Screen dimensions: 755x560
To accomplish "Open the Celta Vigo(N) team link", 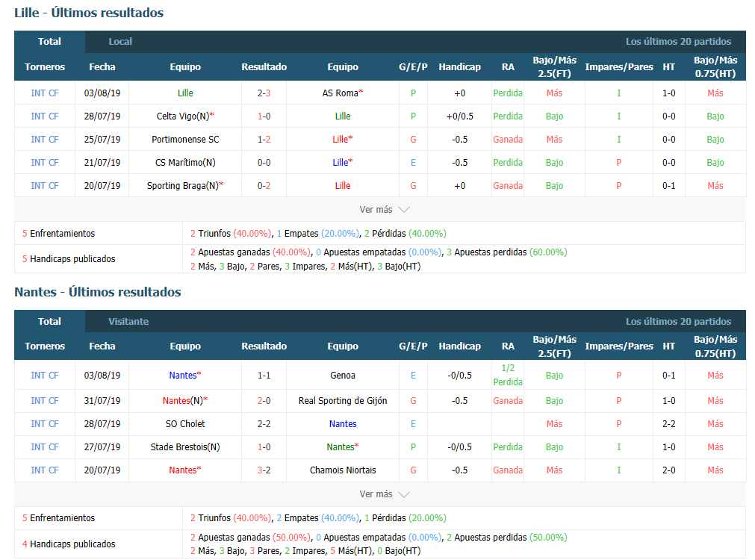I will [183, 116].
